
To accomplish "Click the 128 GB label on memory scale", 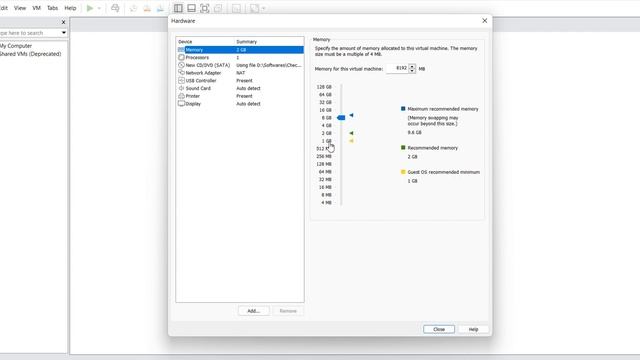I will (324, 87).
